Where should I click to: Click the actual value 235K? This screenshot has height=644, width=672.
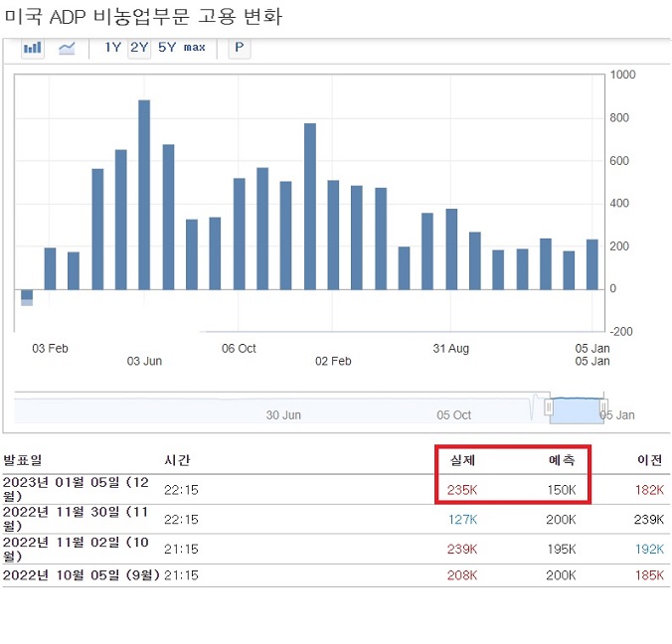coord(462,490)
